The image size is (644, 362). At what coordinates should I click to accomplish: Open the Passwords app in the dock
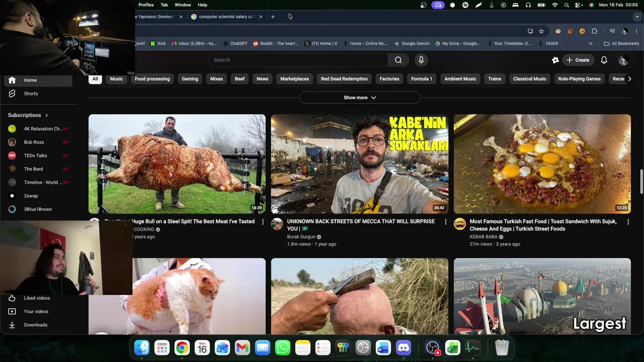click(343, 347)
